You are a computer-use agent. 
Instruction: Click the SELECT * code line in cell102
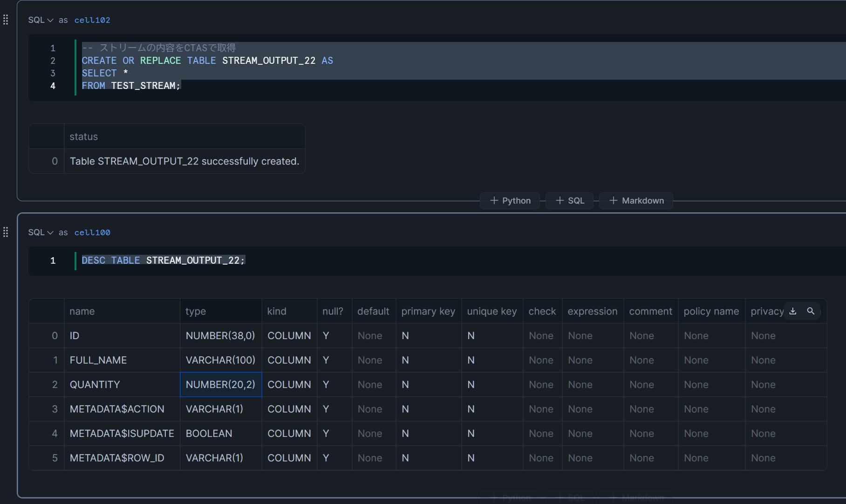tap(105, 73)
